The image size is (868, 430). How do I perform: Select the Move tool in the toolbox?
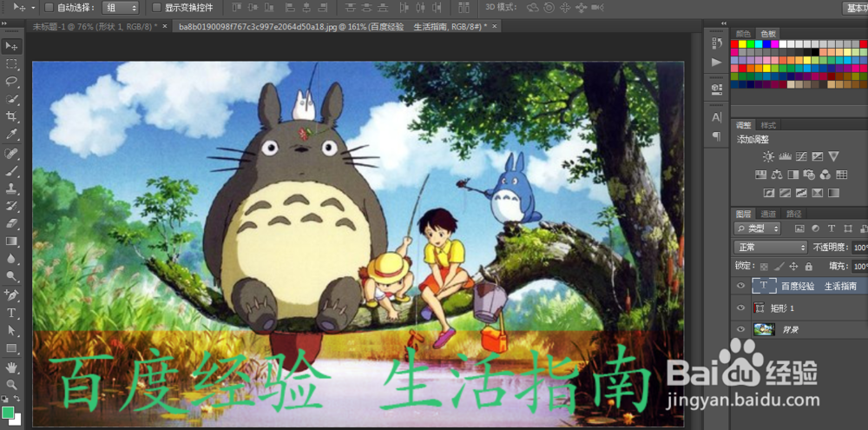(x=11, y=46)
